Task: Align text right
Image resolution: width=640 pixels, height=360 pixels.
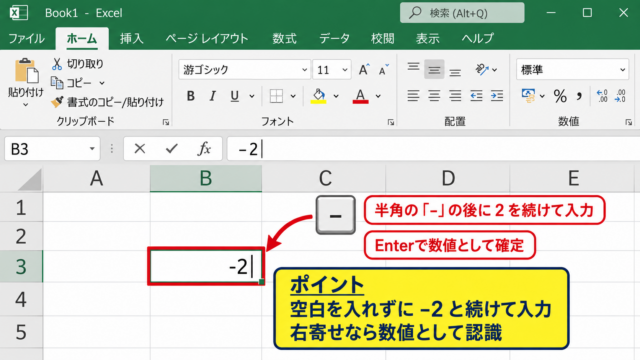Action: [x=455, y=96]
